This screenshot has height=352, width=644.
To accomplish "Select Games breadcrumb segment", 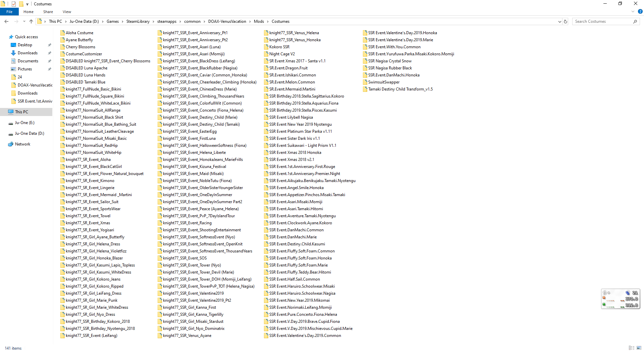I will (x=113, y=21).
